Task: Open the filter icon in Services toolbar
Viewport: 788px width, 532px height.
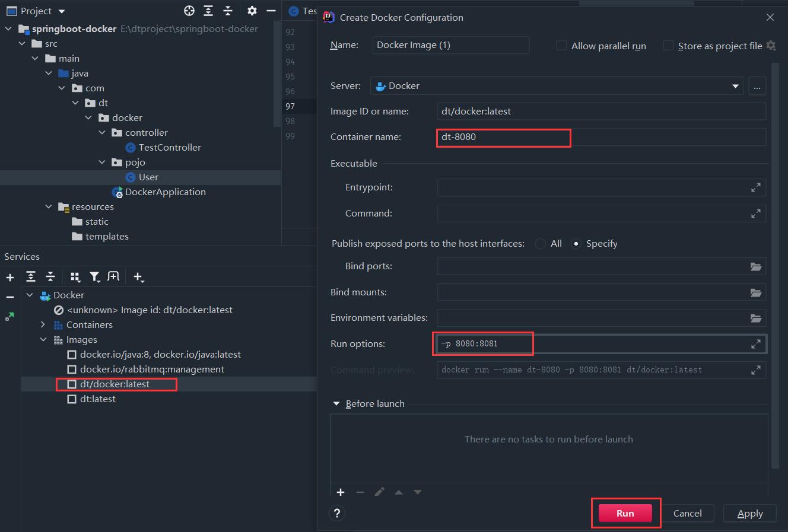Action: point(94,277)
